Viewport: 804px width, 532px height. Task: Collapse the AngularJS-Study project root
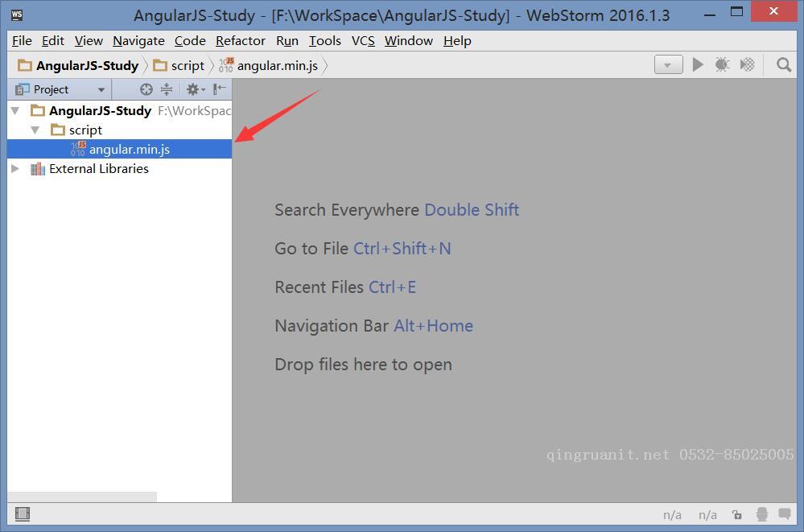[15, 110]
